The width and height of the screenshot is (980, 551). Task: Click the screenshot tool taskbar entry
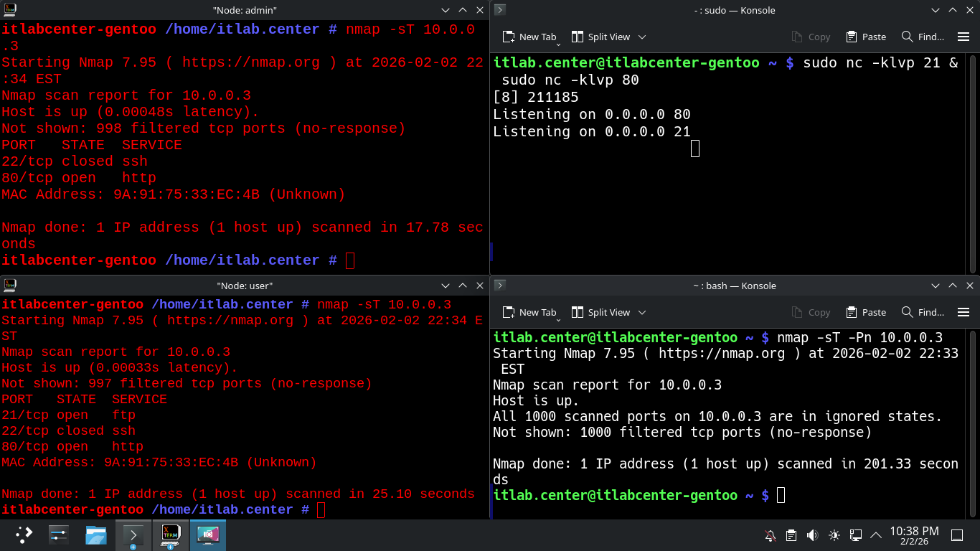(208, 535)
